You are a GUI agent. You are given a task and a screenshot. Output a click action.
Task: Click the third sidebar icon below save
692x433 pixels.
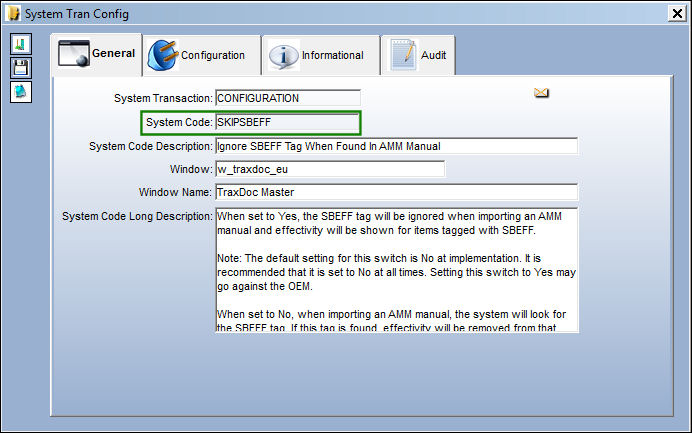21,92
